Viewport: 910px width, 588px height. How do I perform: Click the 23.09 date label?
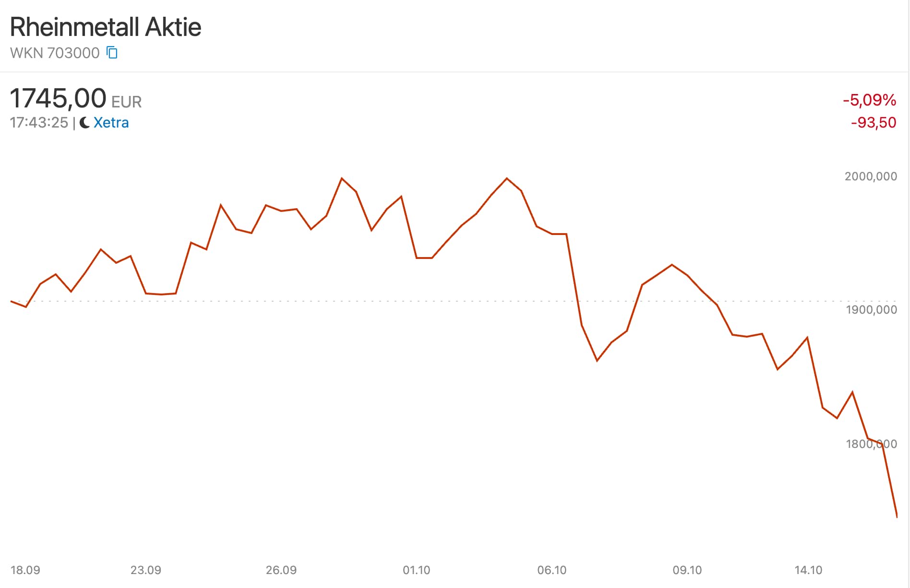pyautogui.click(x=146, y=570)
